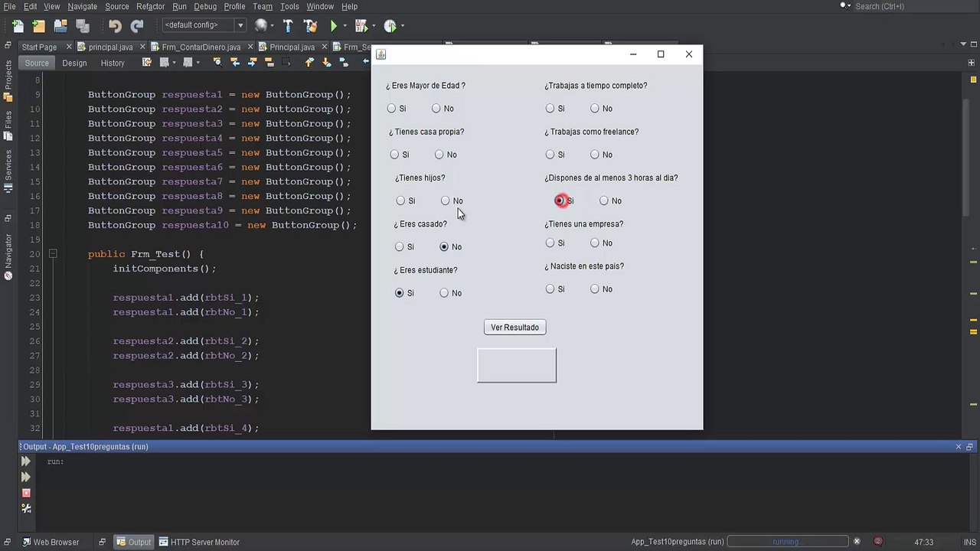Go to previous bookmark icon

click(x=309, y=63)
